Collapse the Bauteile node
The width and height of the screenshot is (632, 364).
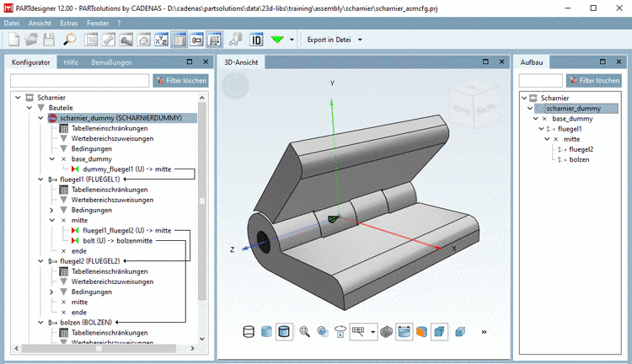pos(29,108)
